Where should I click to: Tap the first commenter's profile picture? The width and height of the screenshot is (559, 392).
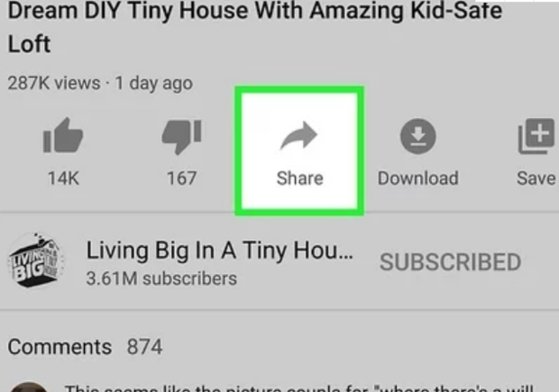point(29,387)
